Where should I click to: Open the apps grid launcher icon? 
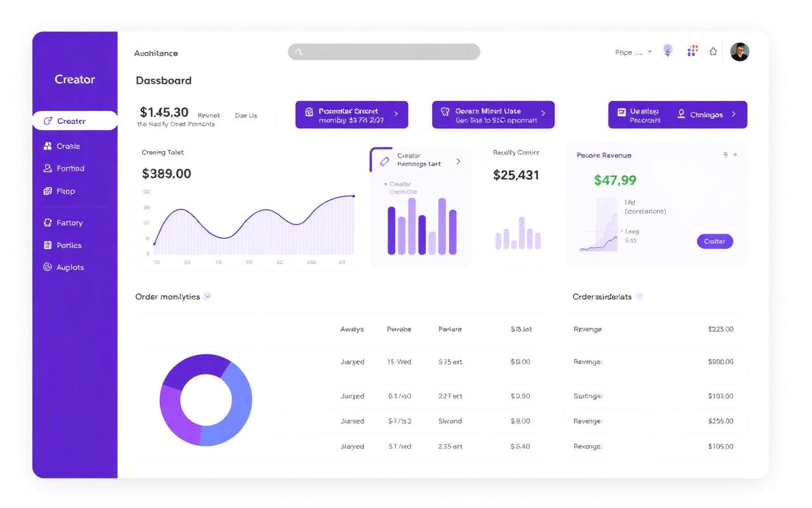point(692,51)
